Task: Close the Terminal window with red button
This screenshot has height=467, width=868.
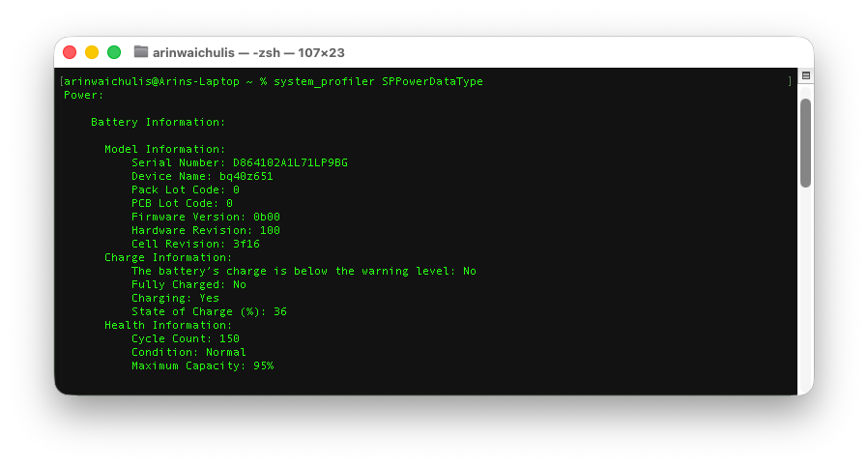Action: click(x=70, y=52)
